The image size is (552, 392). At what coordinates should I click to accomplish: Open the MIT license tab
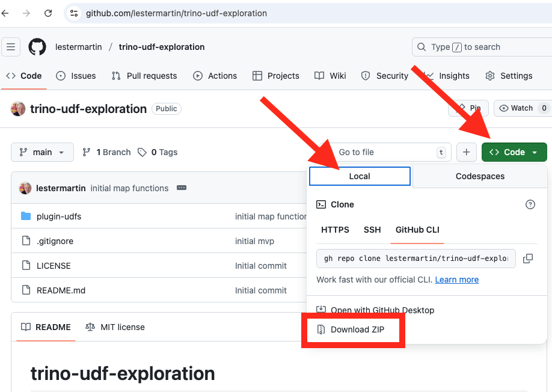click(115, 327)
